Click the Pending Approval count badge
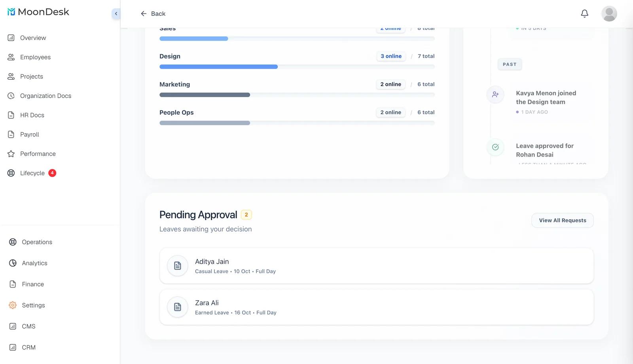The image size is (633, 364). point(246,215)
